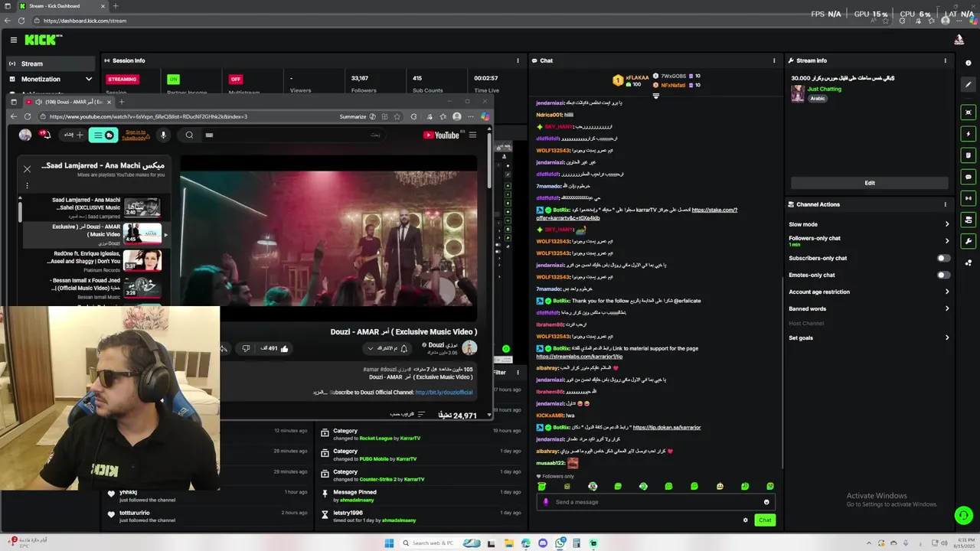Image resolution: width=980 pixels, height=551 pixels.
Task: Click Sign in to TubeBuddy link
Action: tap(135, 135)
